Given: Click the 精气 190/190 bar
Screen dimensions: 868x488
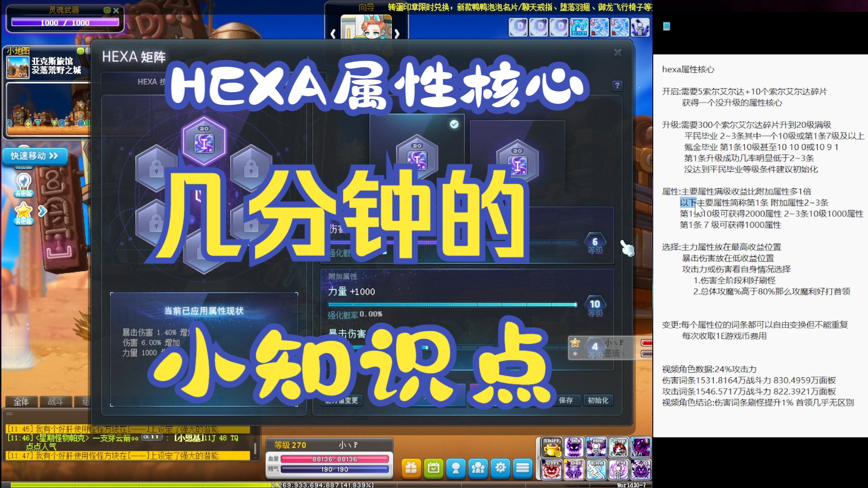Looking at the screenshot, I should pyautogui.click(x=335, y=469).
